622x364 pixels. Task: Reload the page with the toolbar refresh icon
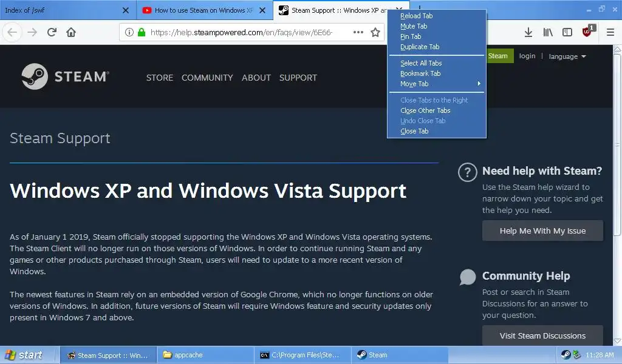click(x=52, y=32)
